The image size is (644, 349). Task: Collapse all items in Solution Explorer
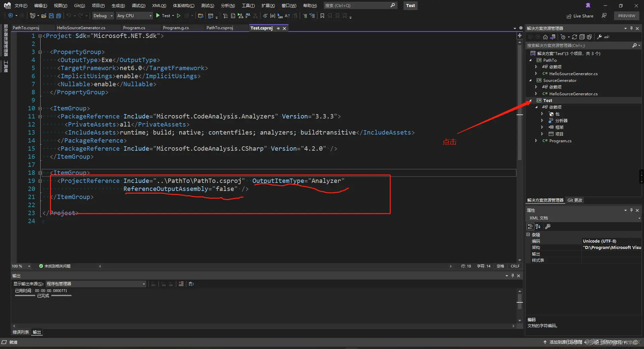tap(582, 37)
